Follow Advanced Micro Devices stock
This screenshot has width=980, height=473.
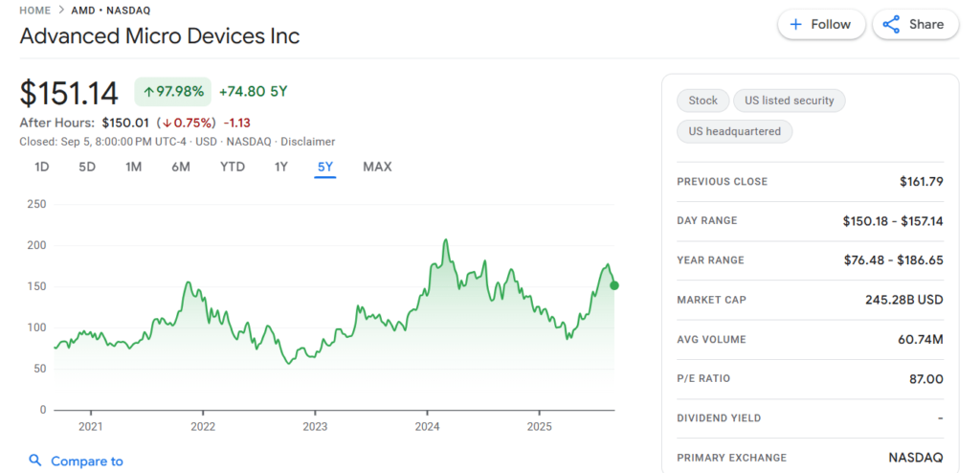coord(821,24)
